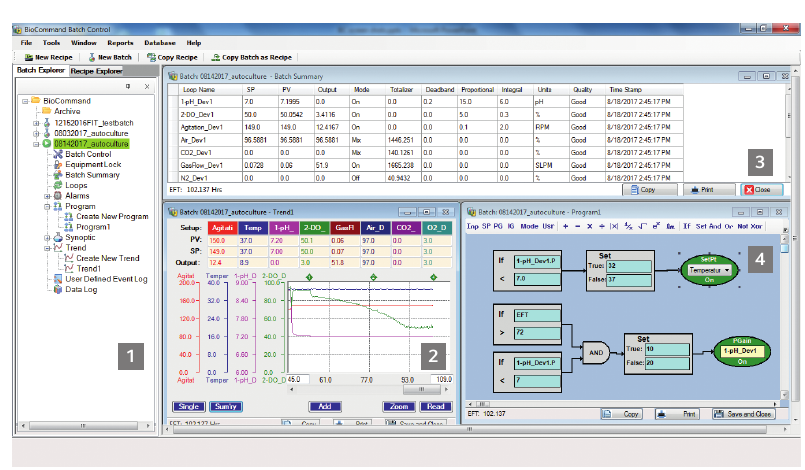
Task: Expand the Synoptic node
Action: click(47, 238)
